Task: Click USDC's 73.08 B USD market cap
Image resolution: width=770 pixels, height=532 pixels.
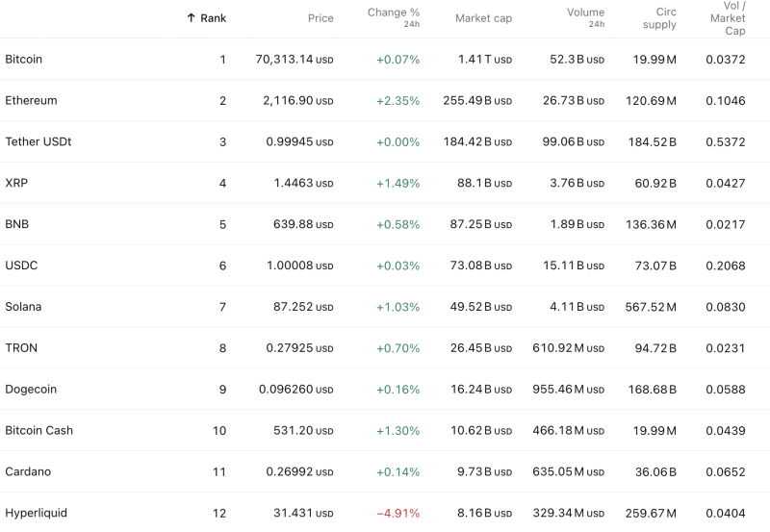Action: click(480, 266)
